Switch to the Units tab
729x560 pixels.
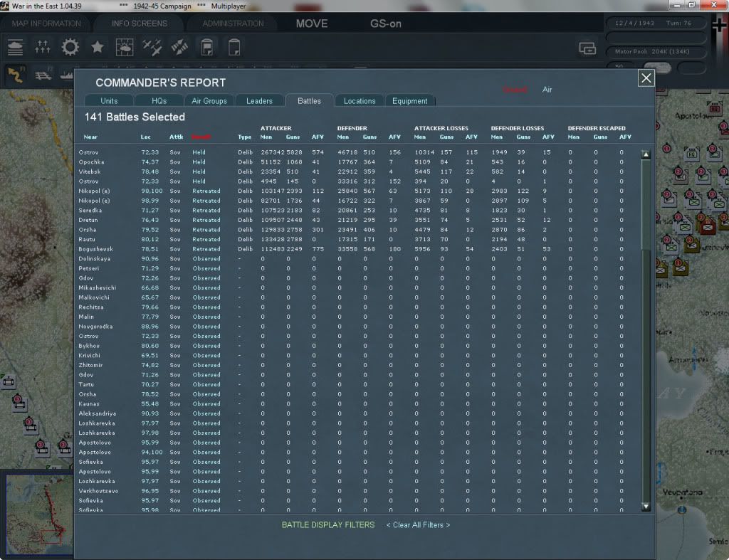tap(109, 101)
